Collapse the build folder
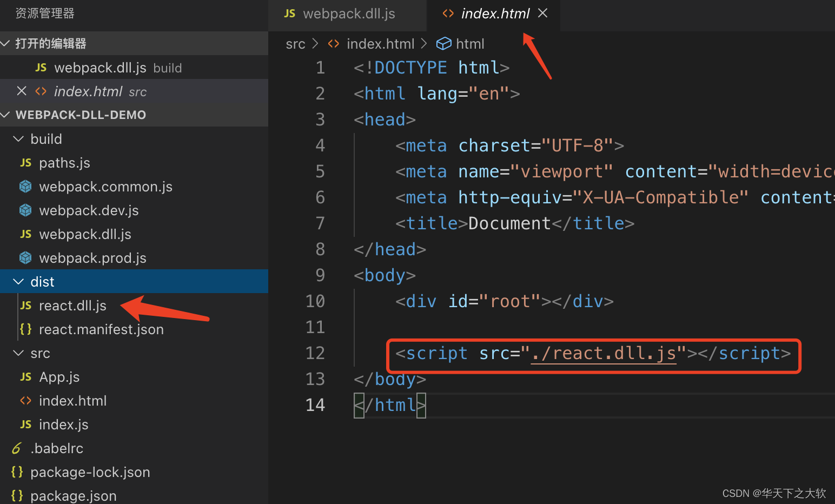The image size is (835, 504). coord(18,139)
